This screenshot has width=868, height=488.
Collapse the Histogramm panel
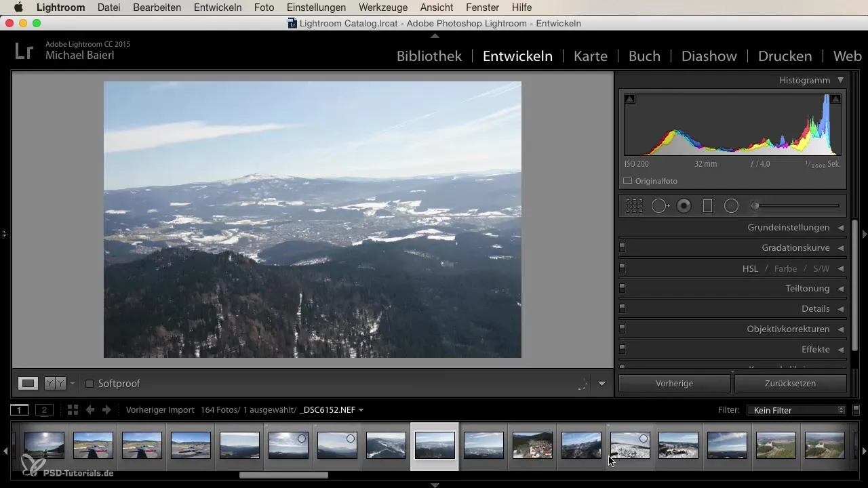click(840, 80)
